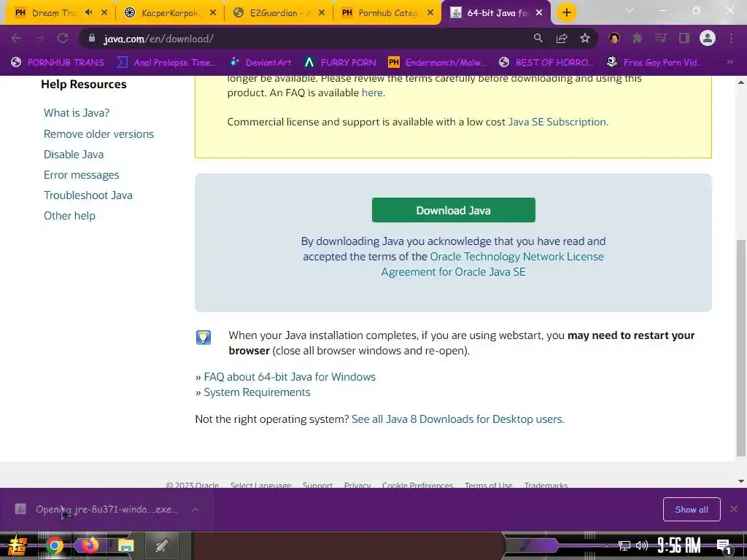Open the Chrome profile avatar
This screenshot has height=560, width=747.
click(x=708, y=38)
